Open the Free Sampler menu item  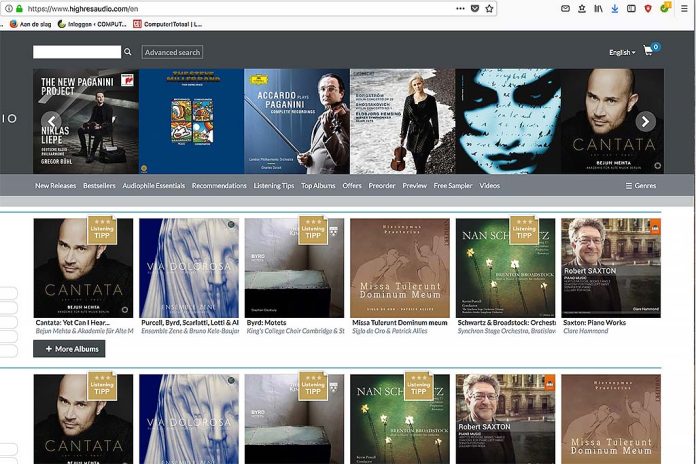click(x=453, y=186)
